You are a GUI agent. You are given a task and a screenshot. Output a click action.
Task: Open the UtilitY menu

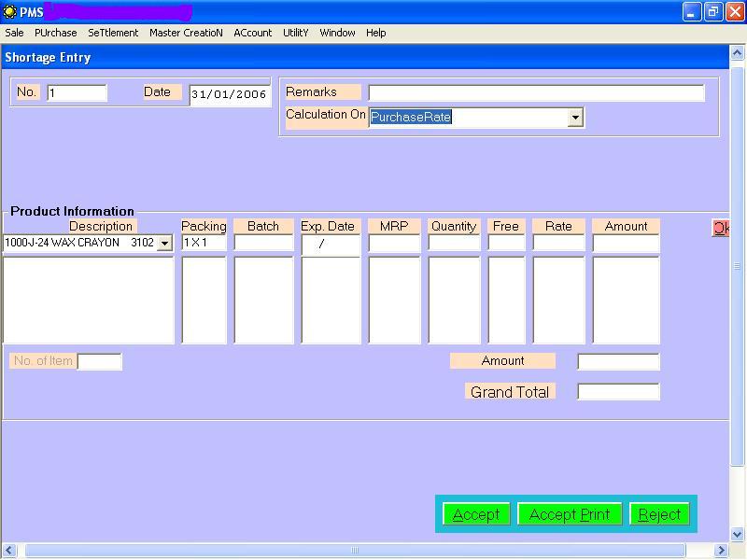pos(295,33)
